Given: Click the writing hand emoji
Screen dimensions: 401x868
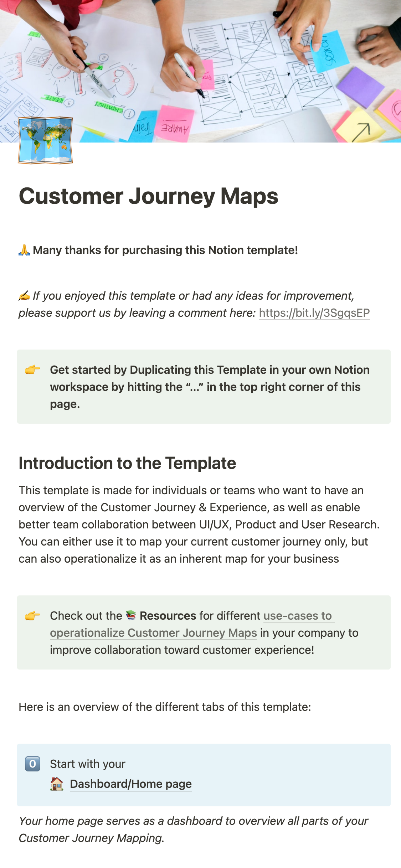Looking at the screenshot, I should pos(24,296).
